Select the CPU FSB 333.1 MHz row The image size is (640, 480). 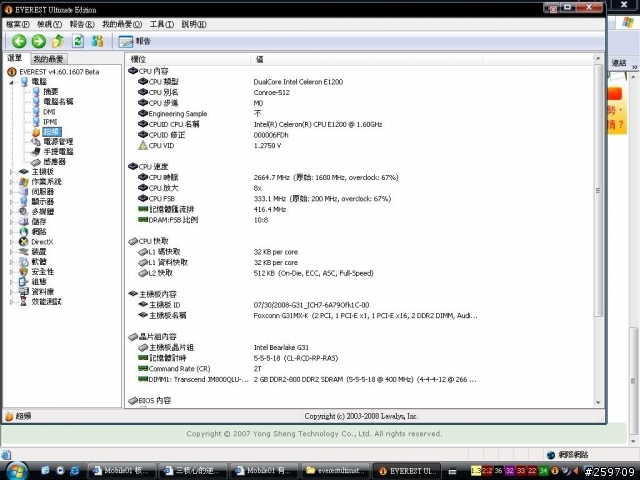click(x=360, y=199)
